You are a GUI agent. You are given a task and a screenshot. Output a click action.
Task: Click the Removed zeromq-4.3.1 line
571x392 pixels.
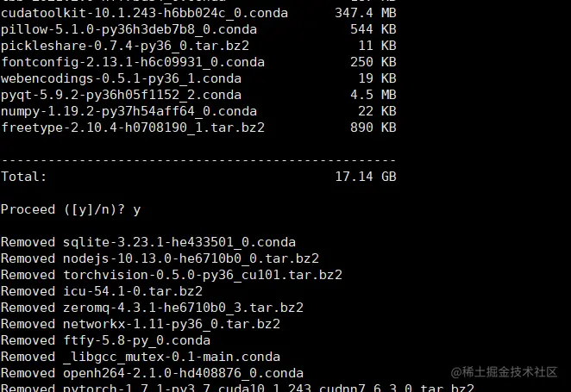(152, 308)
